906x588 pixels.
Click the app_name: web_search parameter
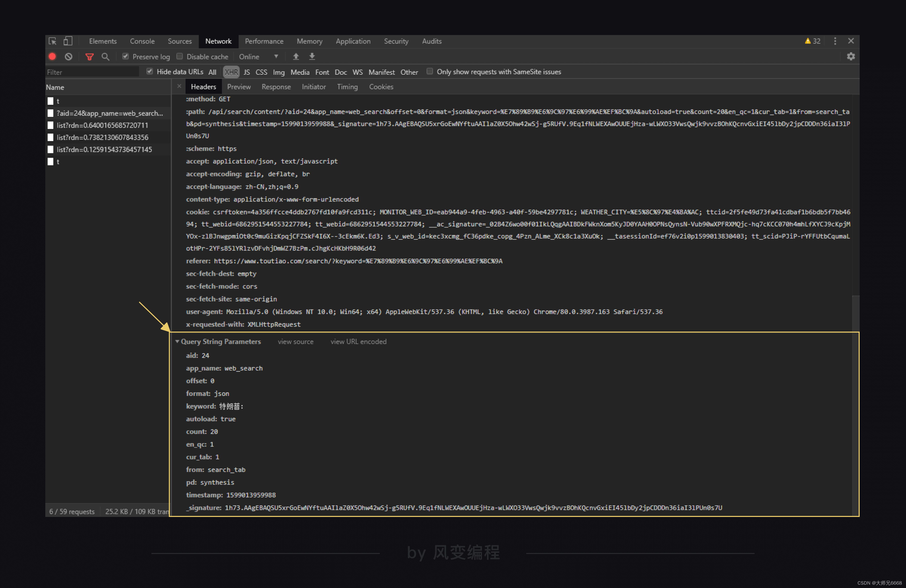point(224,368)
